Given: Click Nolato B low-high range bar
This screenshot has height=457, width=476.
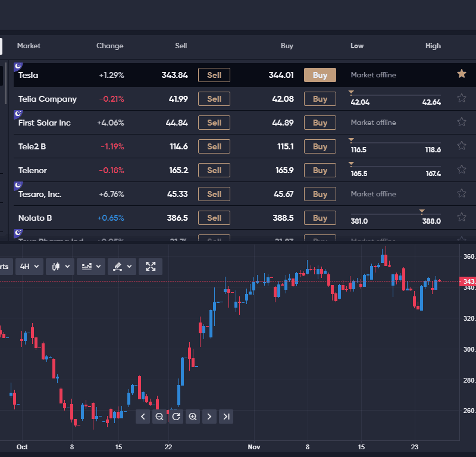Looking at the screenshot, I should point(396,214).
